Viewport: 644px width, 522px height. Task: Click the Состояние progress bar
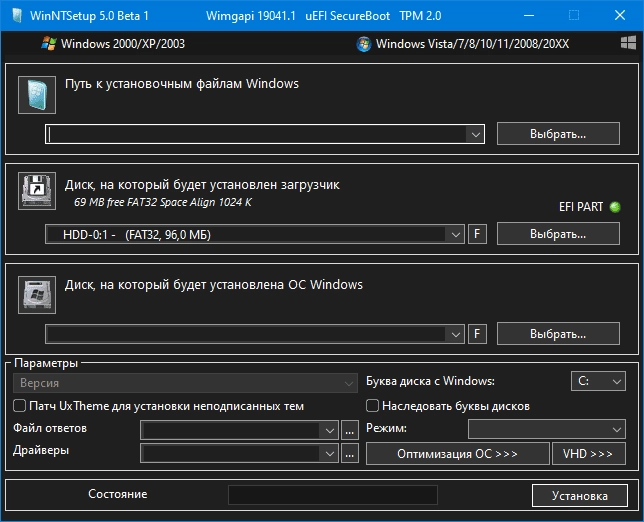(x=333, y=495)
